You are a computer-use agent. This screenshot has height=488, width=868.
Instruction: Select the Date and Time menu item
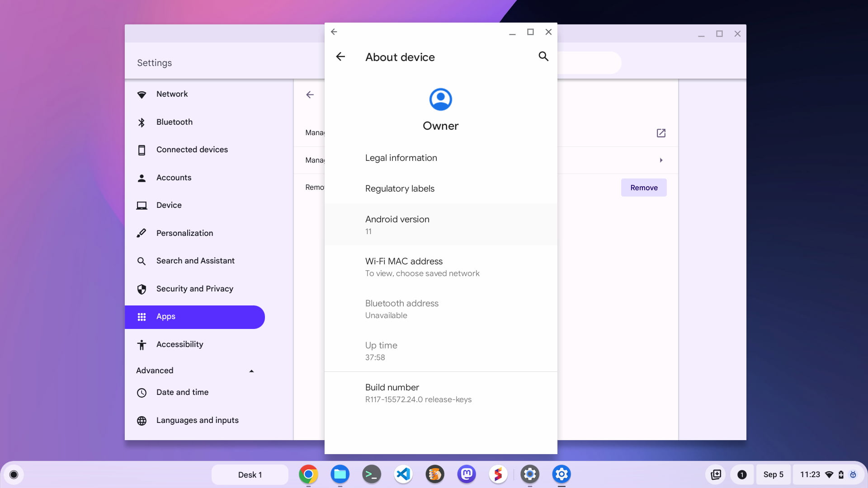tap(183, 392)
